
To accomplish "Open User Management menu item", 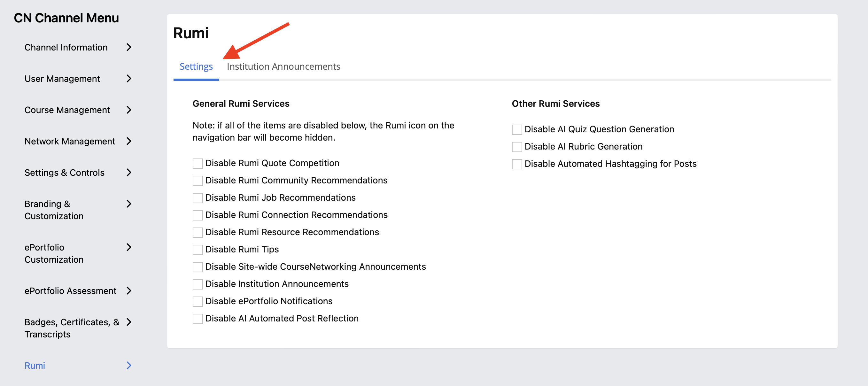I will coord(62,79).
